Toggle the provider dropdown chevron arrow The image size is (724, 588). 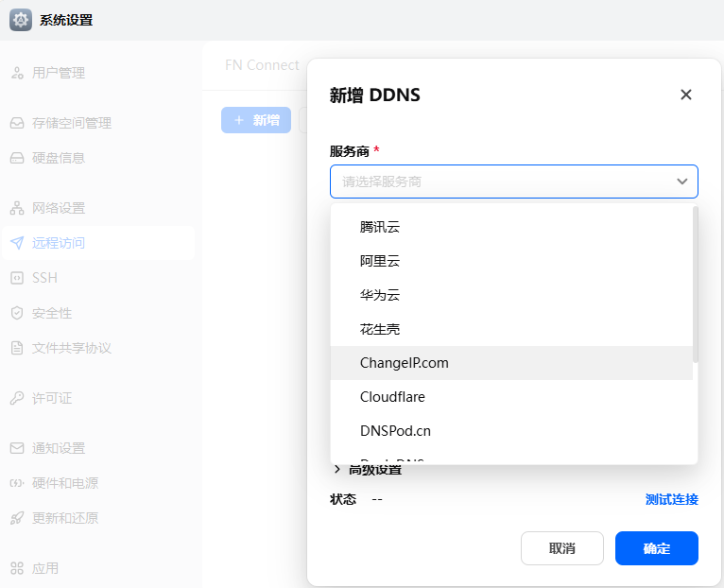click(x=682, y=182)
